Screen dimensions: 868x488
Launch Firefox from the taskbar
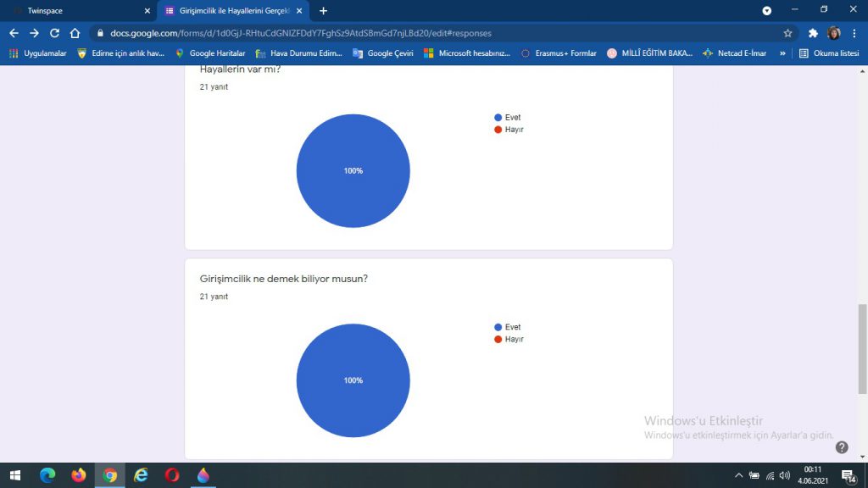click(79, 475)
